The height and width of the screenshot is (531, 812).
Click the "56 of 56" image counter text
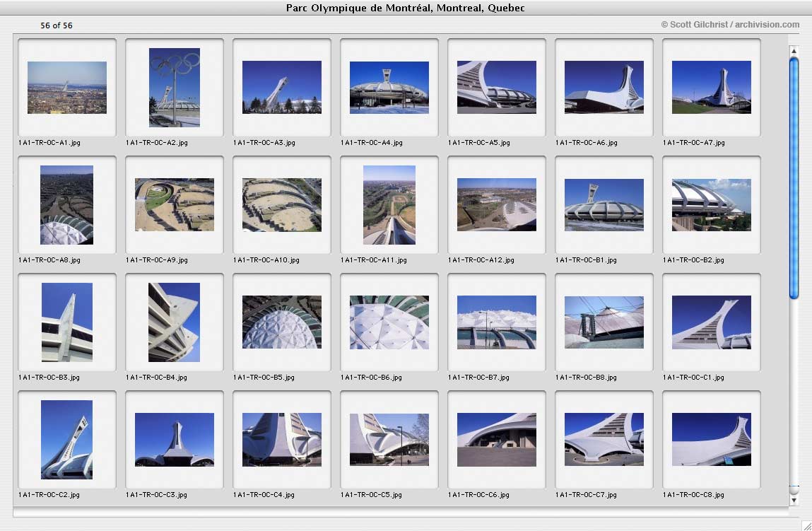(x=57, y=25)
